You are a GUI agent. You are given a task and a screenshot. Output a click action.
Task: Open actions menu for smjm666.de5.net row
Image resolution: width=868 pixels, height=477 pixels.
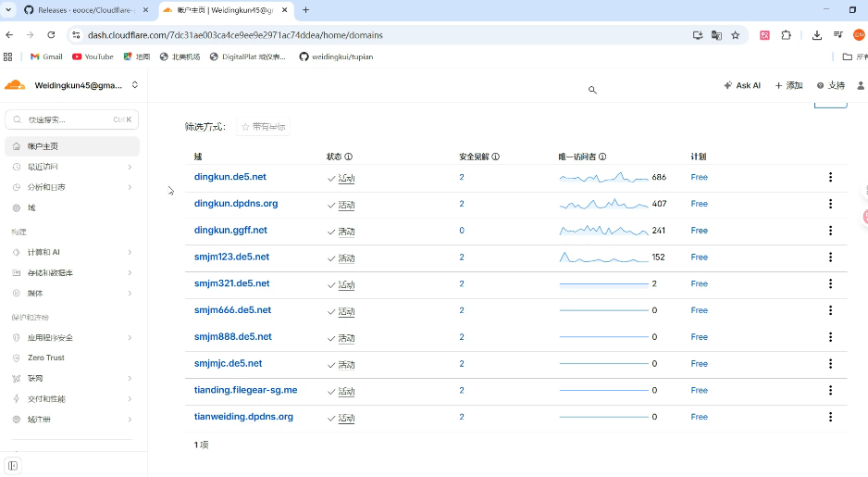[830, 310]
